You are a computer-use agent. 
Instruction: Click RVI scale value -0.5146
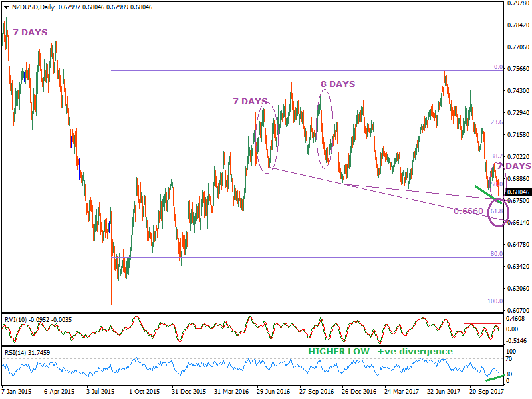[515, 340]
